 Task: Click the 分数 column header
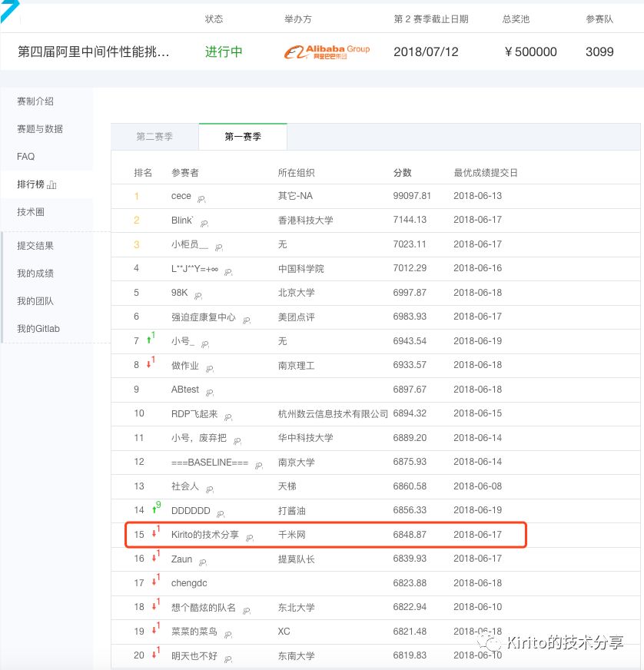click(402, 173)
